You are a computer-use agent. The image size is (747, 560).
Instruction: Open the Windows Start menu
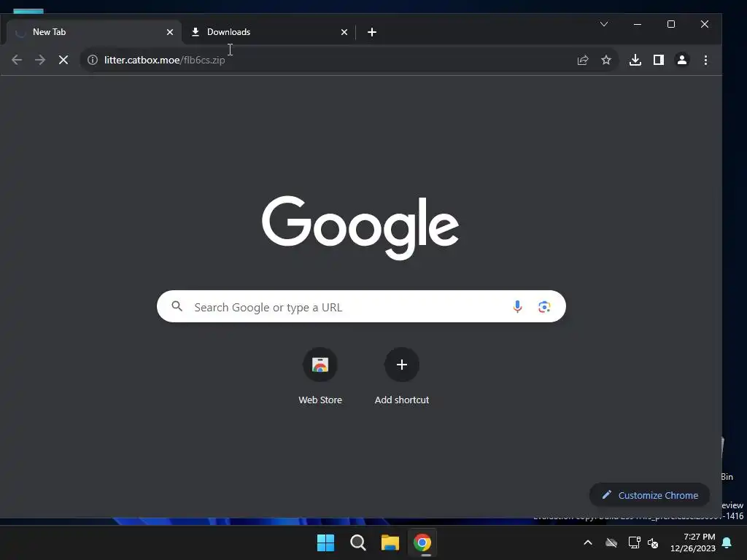(326, 542)
